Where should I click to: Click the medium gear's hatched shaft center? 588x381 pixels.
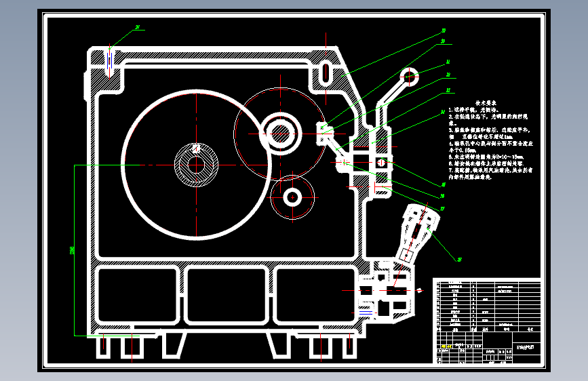click(x=280, y=134)
